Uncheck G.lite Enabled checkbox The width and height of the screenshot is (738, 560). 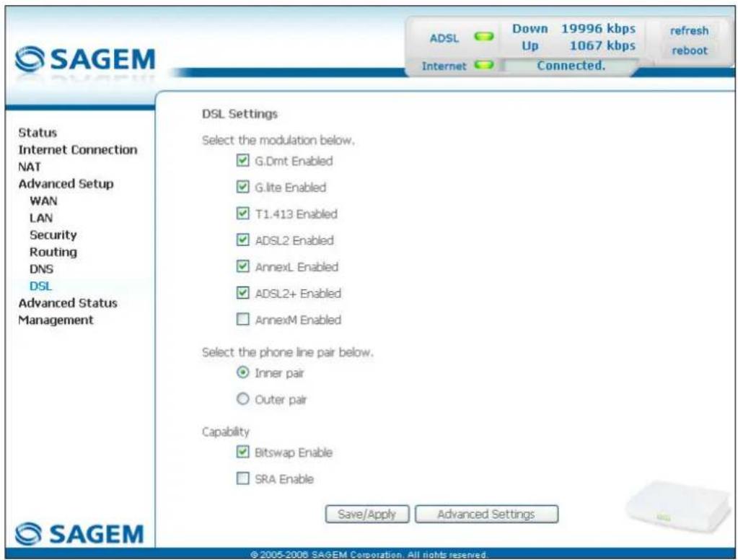pos(242,187)
